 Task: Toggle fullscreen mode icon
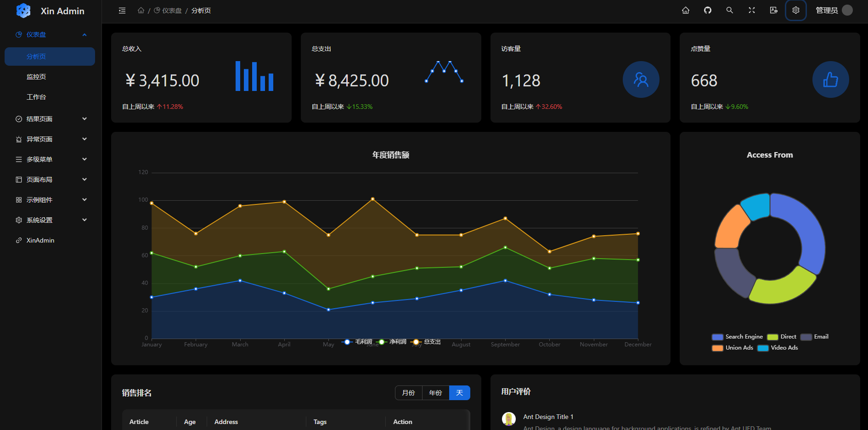click(751, 11)
